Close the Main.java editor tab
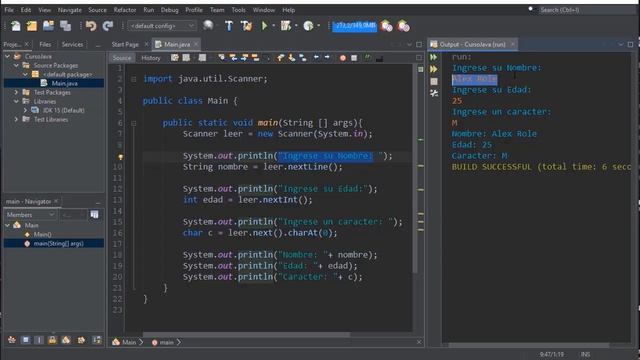This screenshot has height=360, width=640. coord(196,44)
